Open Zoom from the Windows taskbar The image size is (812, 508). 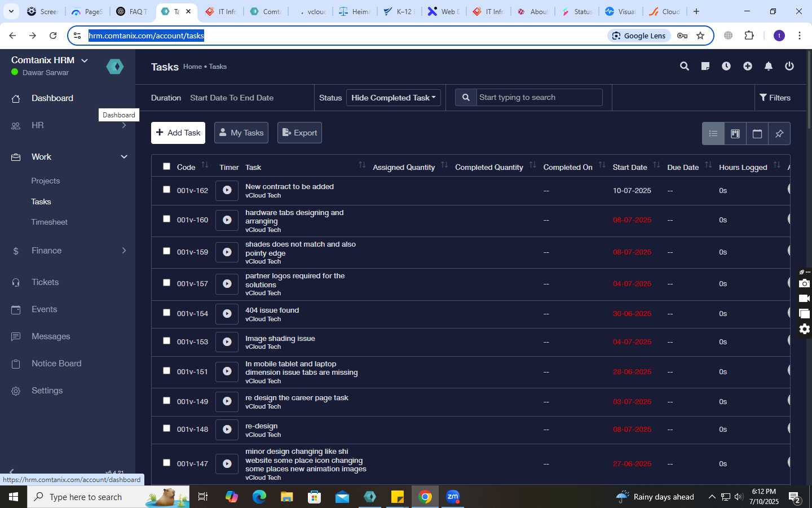tap(453, 497)
